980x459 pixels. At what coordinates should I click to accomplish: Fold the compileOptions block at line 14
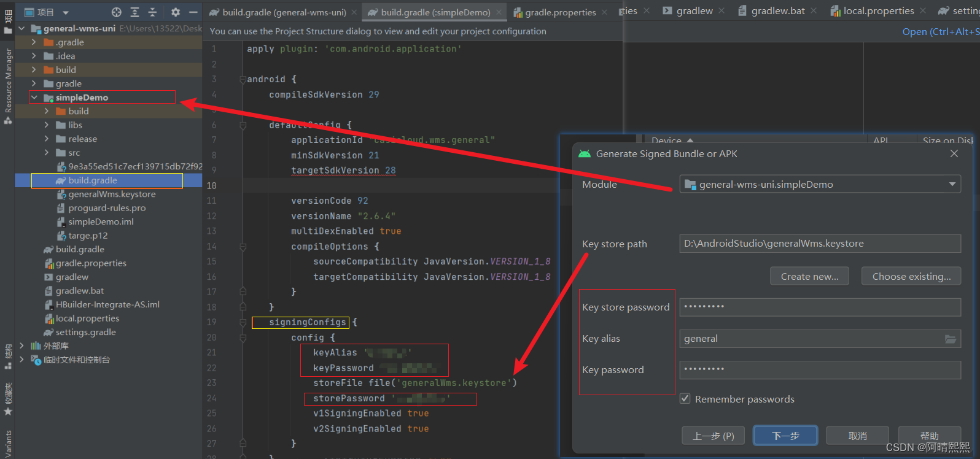(x=243, y=247)
